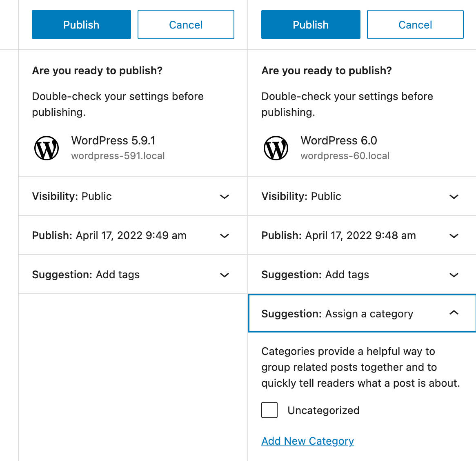Screen dimensions: 476x461
Task: Click the WordPress logo for wordpress-60.local
Action: tap(276, 148)
